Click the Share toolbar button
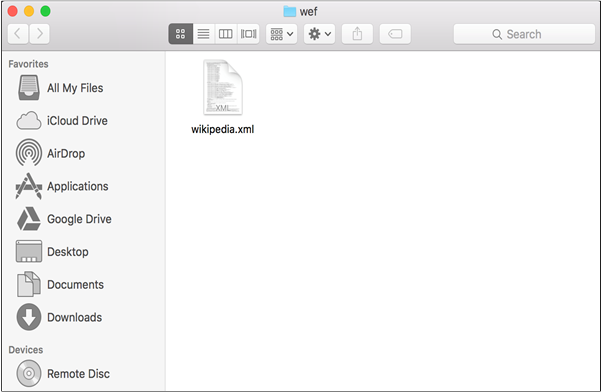The image size is (602, 392). pyautogui.click(x=357, y=34)
